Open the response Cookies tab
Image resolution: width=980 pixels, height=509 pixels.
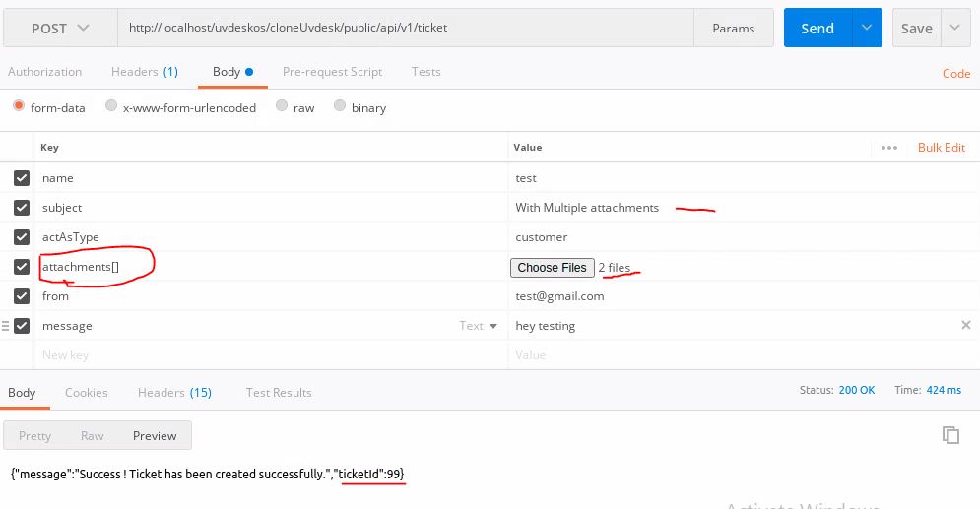click(87, 392)
